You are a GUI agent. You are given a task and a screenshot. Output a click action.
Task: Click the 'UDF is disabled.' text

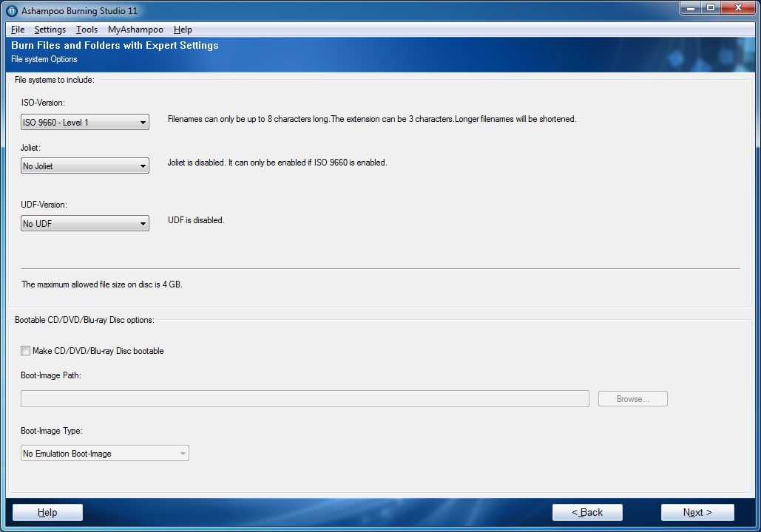[196, 220]
